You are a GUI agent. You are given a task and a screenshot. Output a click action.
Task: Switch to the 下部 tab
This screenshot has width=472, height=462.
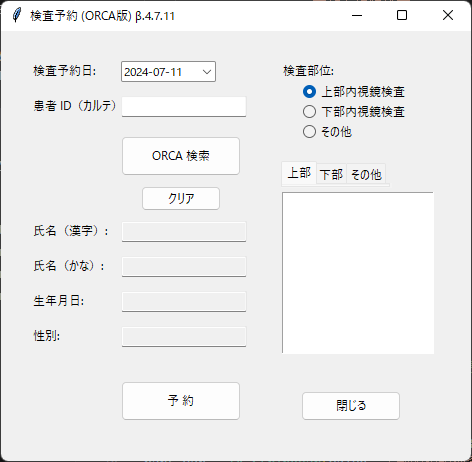point(331,174)
